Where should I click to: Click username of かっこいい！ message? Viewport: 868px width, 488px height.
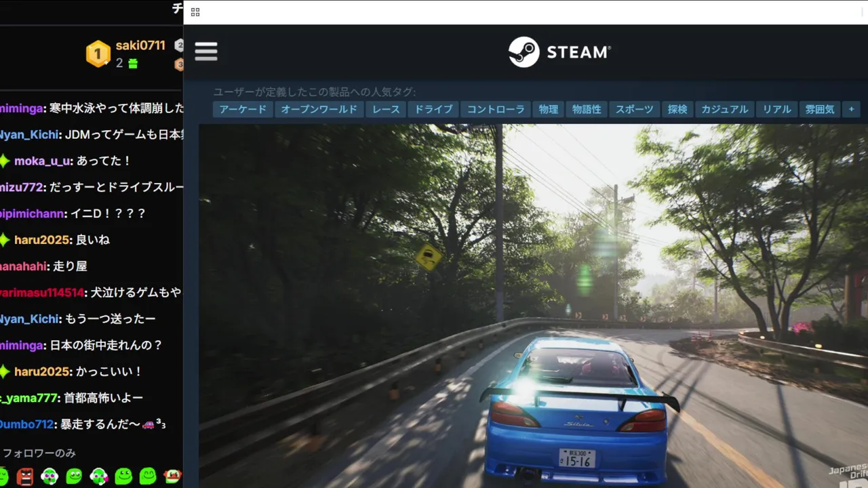[41, 371]
